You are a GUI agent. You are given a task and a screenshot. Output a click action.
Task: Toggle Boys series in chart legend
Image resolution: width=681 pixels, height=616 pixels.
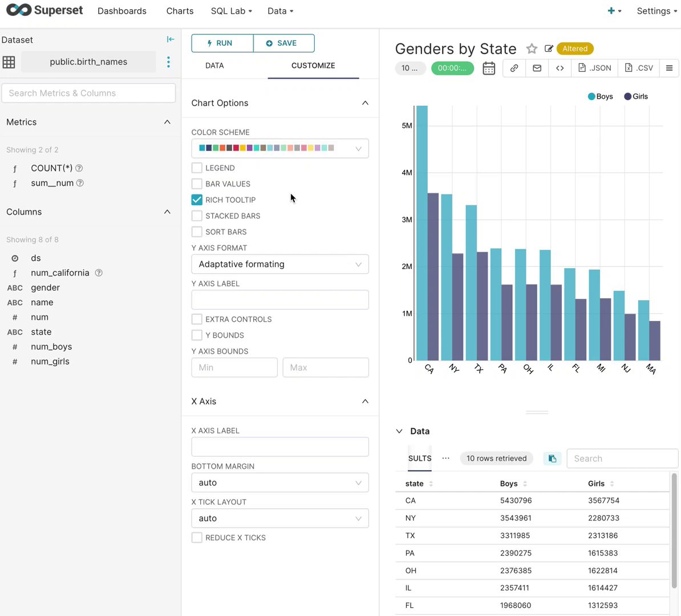(600, 96)
